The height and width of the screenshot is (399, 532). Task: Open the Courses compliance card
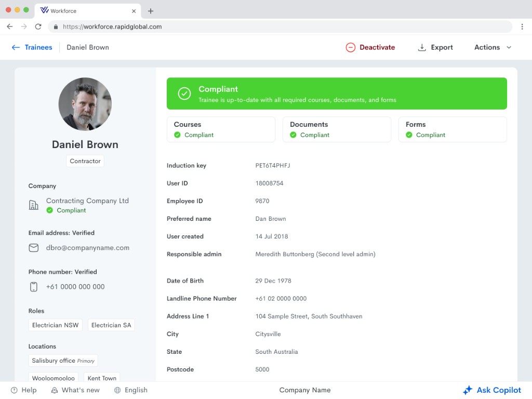221,129
